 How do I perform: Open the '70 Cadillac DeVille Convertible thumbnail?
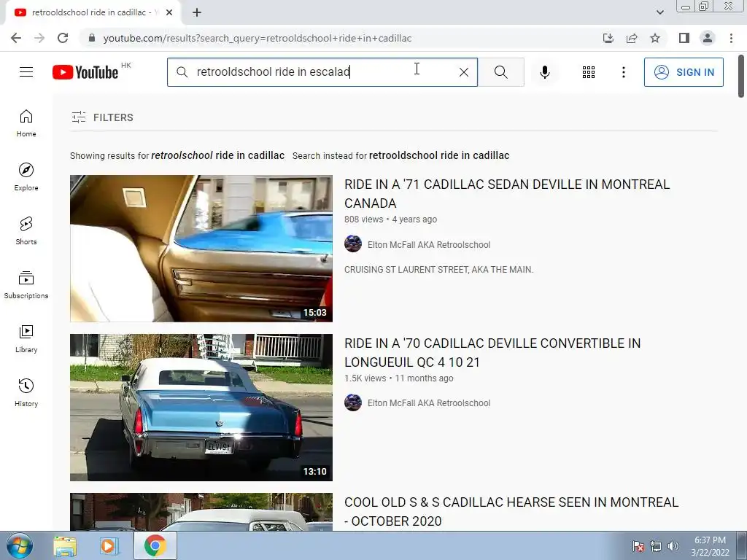point(201,408)
